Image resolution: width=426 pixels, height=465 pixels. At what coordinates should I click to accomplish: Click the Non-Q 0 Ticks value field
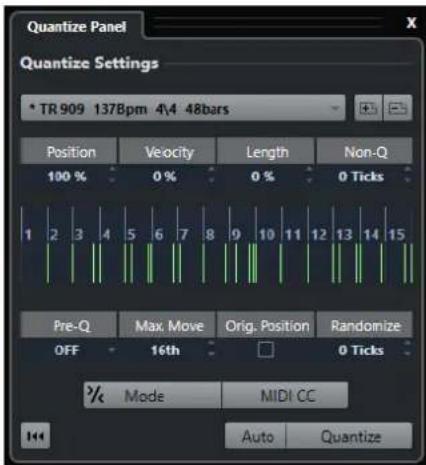pyautogui.click(x=361, y=176)
